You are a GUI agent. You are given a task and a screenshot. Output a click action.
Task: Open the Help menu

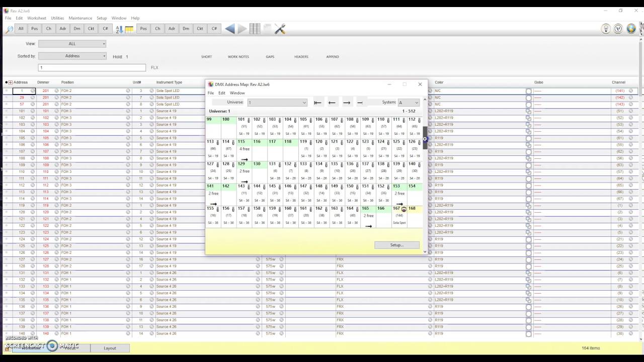pos(135,18)
